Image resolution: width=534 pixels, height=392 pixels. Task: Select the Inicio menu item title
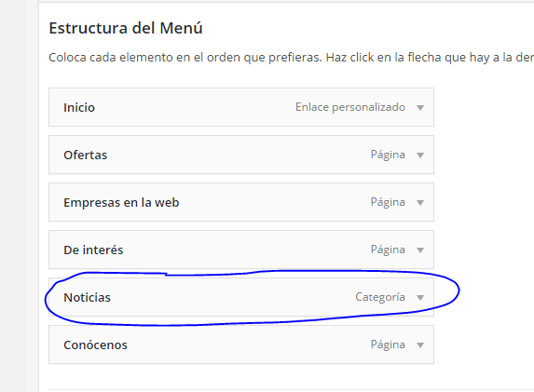tap(79, 107)
